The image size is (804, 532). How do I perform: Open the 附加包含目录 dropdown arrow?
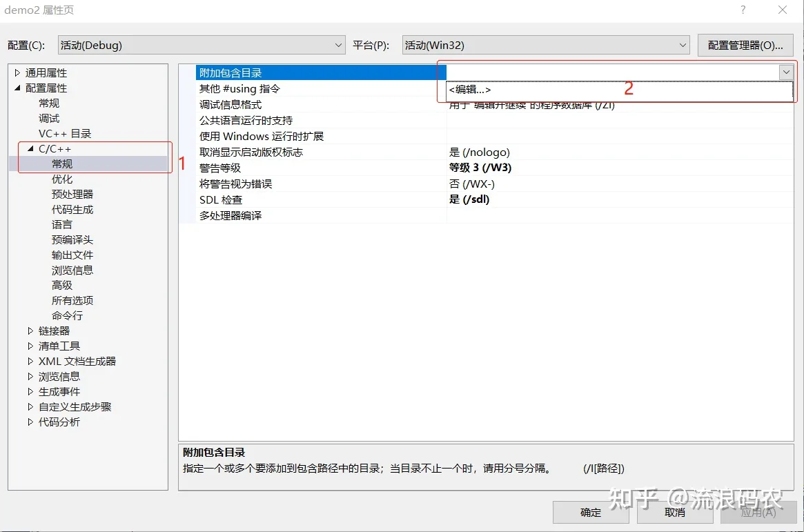[x=786, y=71]
